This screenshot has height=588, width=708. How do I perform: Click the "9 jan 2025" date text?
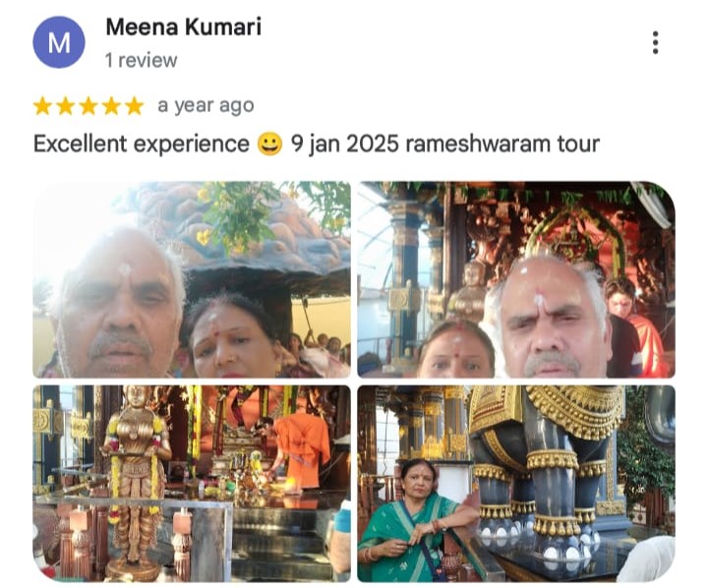point(345,145)
